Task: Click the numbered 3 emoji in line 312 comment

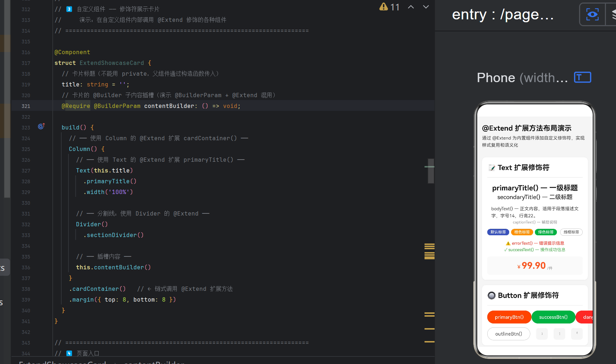Action: (69, 9)
